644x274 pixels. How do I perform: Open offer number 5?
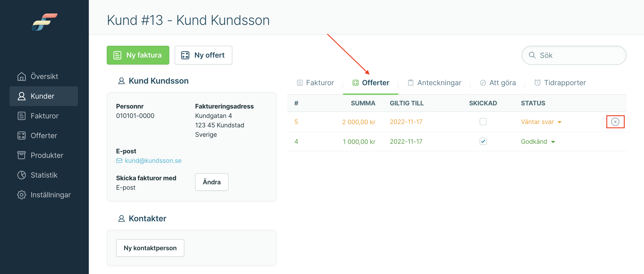(296, 122)
